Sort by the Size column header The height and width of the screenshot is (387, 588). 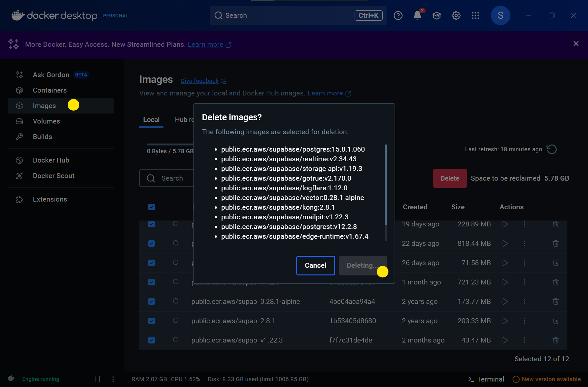(458, 207)
